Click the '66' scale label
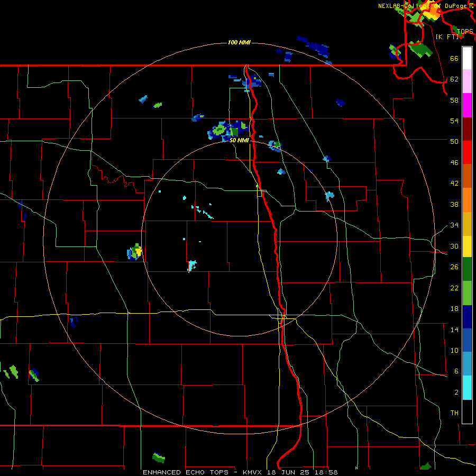Viewport: 476px width, 476px height. click(454, 58)
